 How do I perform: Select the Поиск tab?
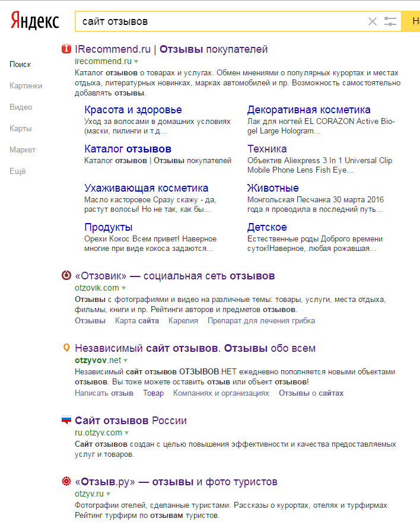20,64
